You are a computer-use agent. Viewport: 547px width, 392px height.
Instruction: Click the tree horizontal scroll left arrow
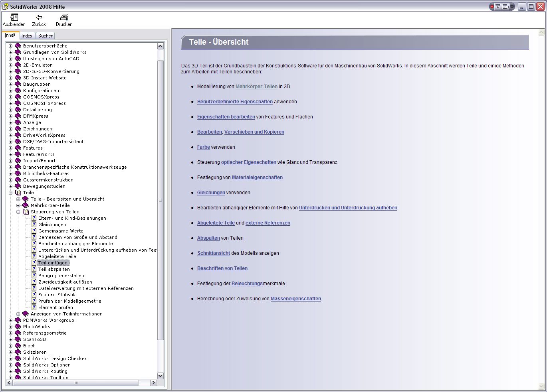coord(10,383)
